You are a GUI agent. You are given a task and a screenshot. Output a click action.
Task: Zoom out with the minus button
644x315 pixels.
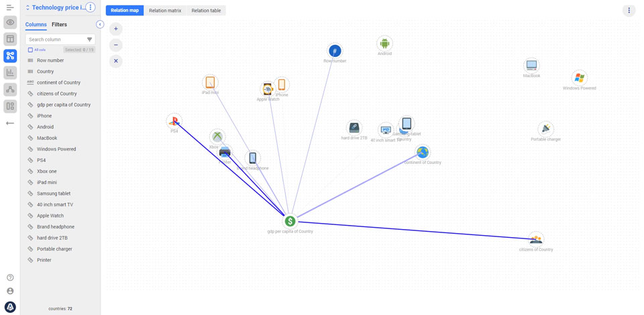pos(116,45)
